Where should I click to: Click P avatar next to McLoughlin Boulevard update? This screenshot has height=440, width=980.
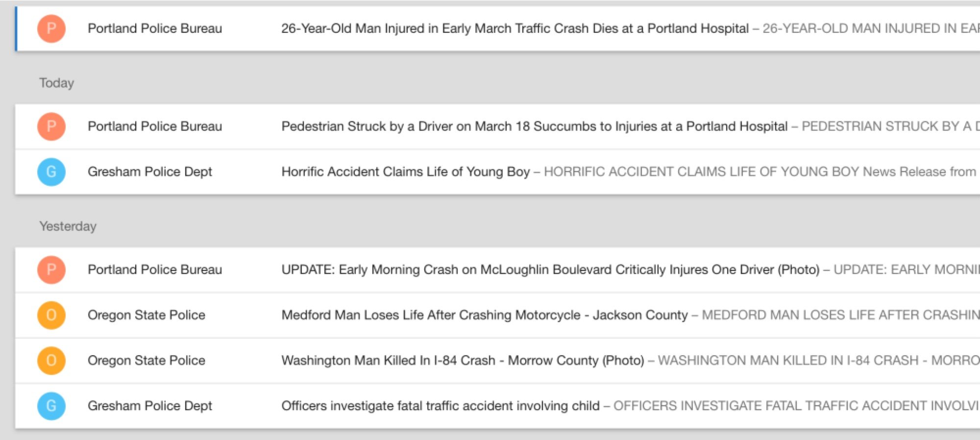(x=51, y=269)
